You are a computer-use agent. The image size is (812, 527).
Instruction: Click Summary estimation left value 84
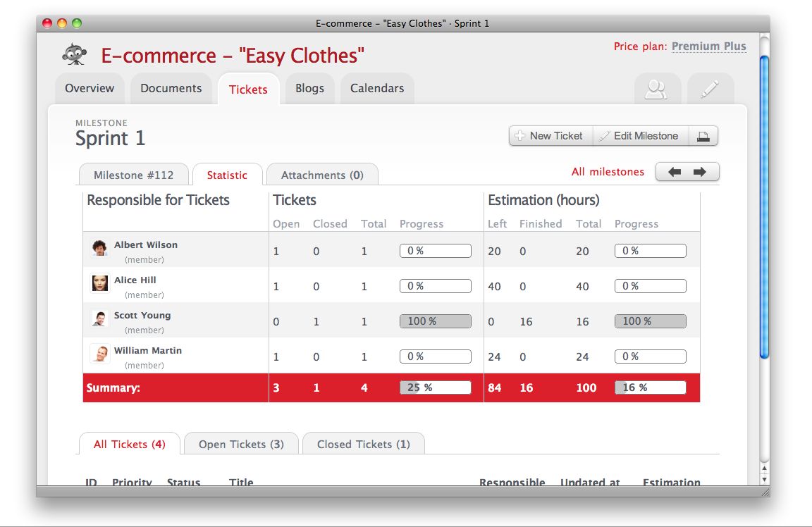click(494, 387)
